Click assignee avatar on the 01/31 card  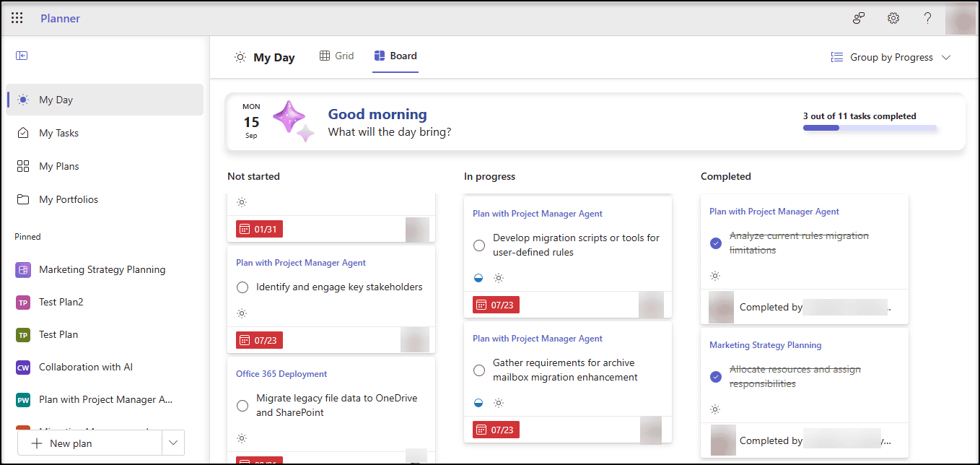[x=417, y=230]
